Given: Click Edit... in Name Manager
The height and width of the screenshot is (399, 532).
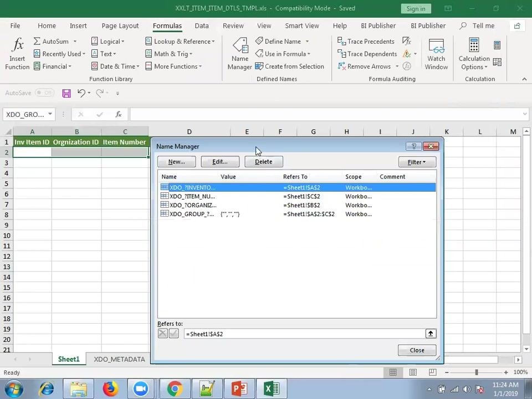Looking at the screenshot, I should pos(220,162).
